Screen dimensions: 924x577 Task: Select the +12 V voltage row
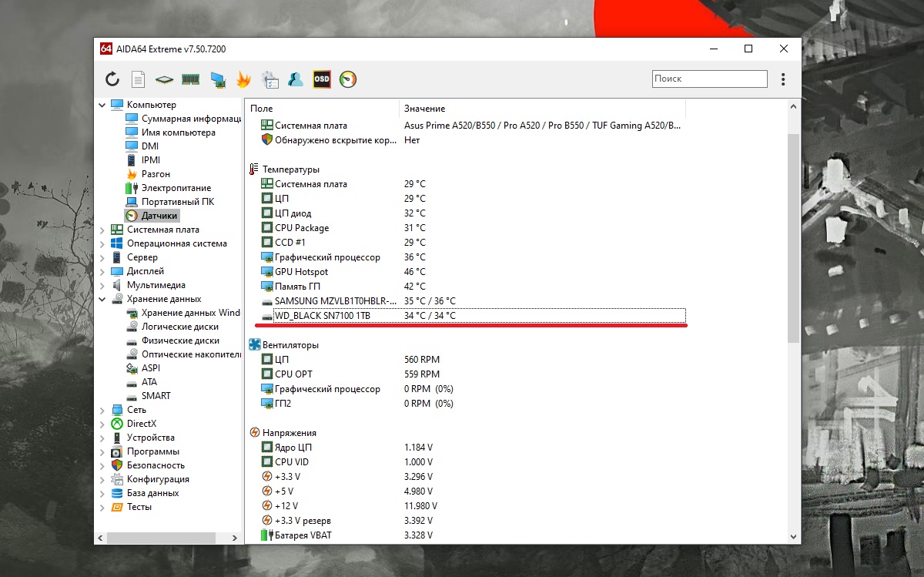tap(473, 506)
